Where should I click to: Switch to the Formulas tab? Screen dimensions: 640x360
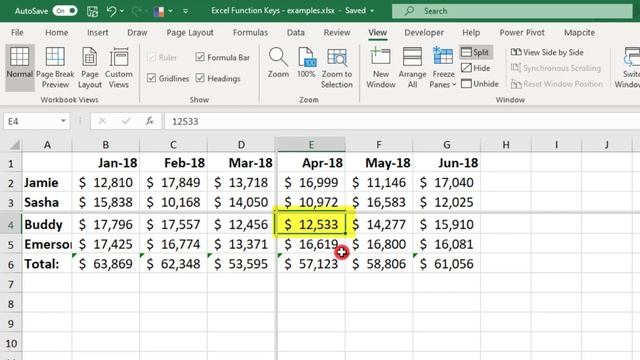coord(250,33)
